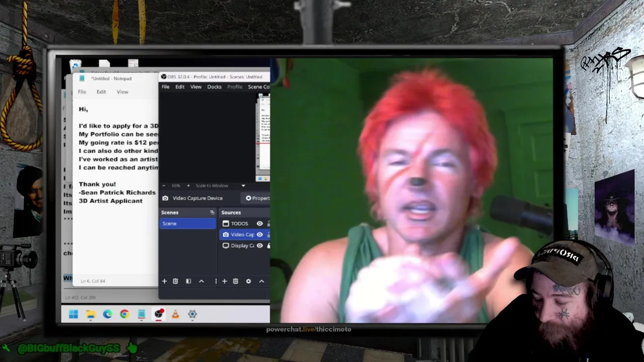This screenshot has height=362, width=644.
Task: Toggle visibility of the Display Capture source
Action: point(260,246)
